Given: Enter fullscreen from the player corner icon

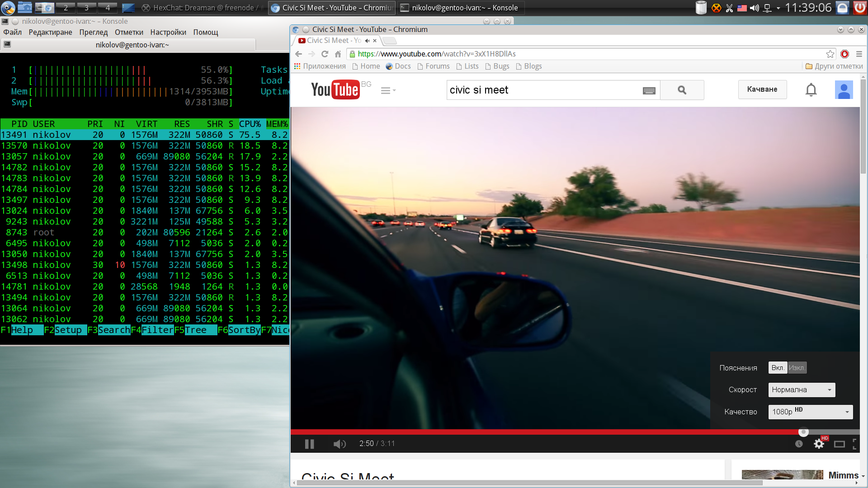Looking at the screenshot, I should [x=854, y=444].
